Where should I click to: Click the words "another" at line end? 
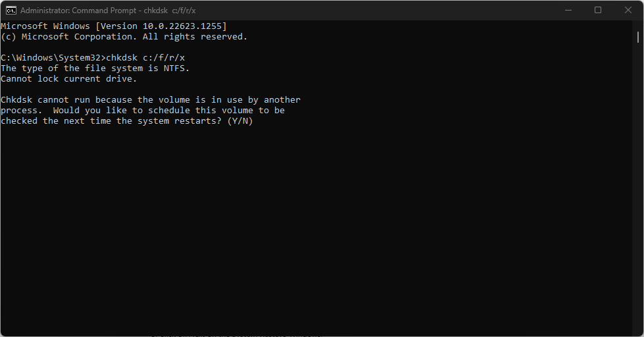coord(282,100)
